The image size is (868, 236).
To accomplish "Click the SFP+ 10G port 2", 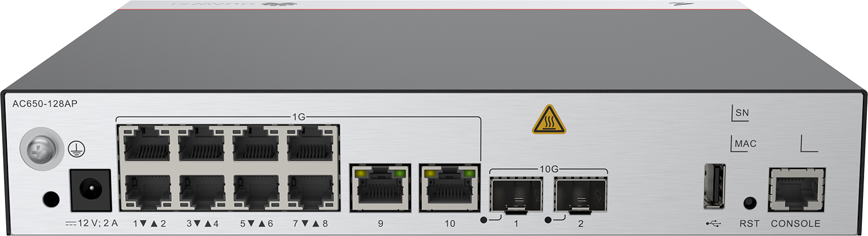I will click(581, 194).
